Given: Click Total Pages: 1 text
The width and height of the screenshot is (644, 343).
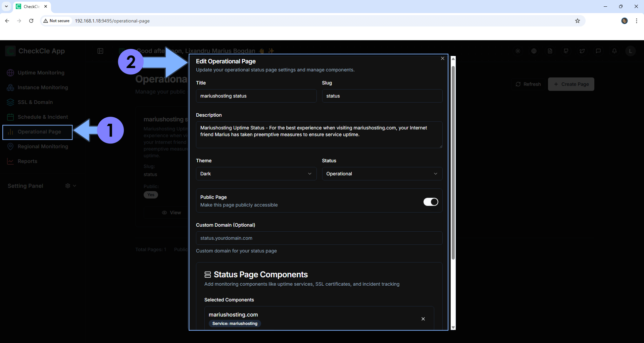Looking at the screenshot, I should 151,249.
